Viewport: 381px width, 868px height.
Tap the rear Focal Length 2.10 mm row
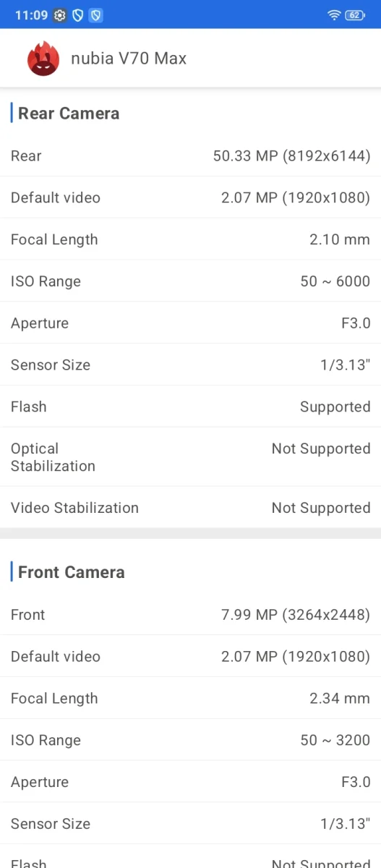(190, 239)
